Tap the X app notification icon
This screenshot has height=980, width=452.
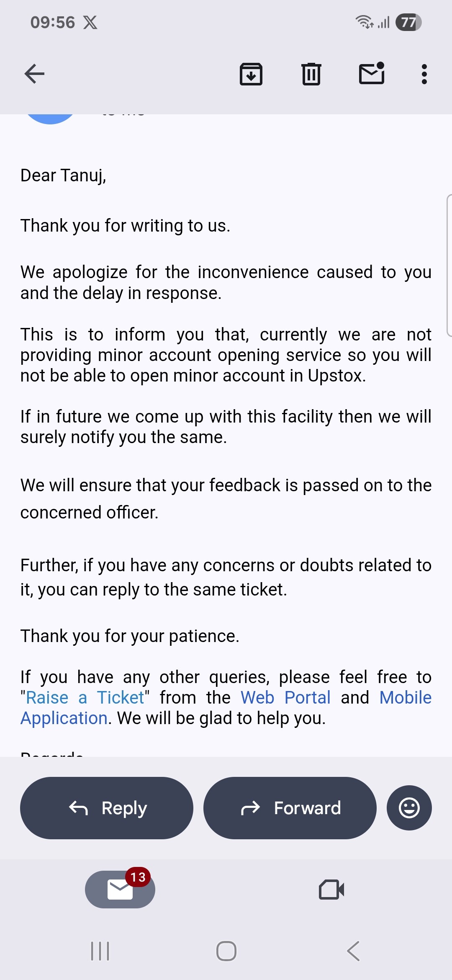point(90,23)
